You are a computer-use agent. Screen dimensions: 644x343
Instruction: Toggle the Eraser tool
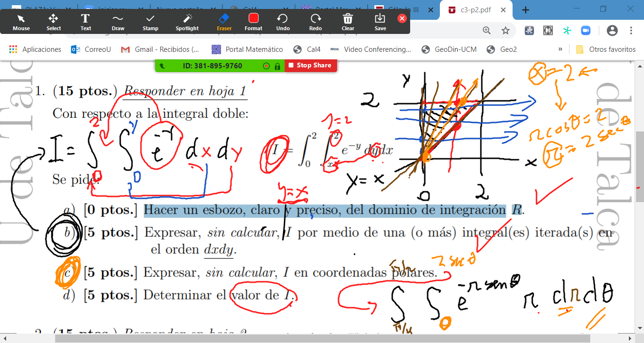[224, 22]
